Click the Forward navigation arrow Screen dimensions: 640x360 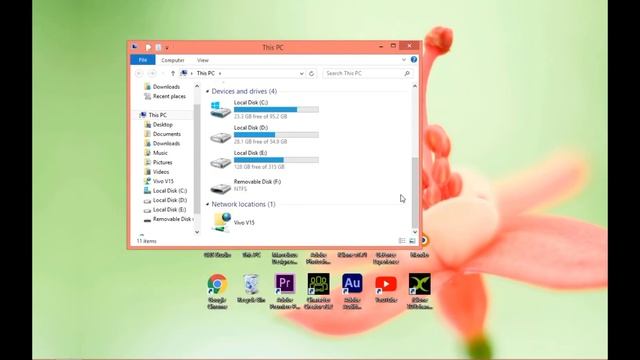(x=152, y=73)
